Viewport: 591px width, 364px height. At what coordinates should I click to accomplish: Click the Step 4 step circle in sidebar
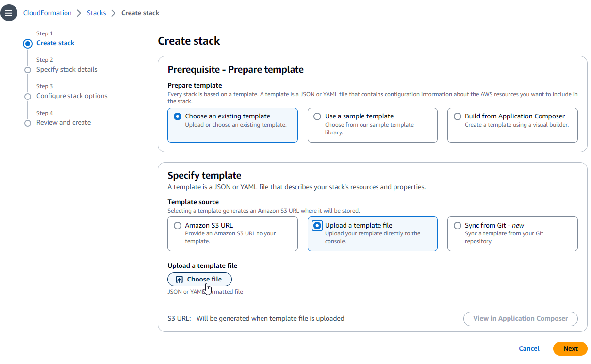(28, 123)
